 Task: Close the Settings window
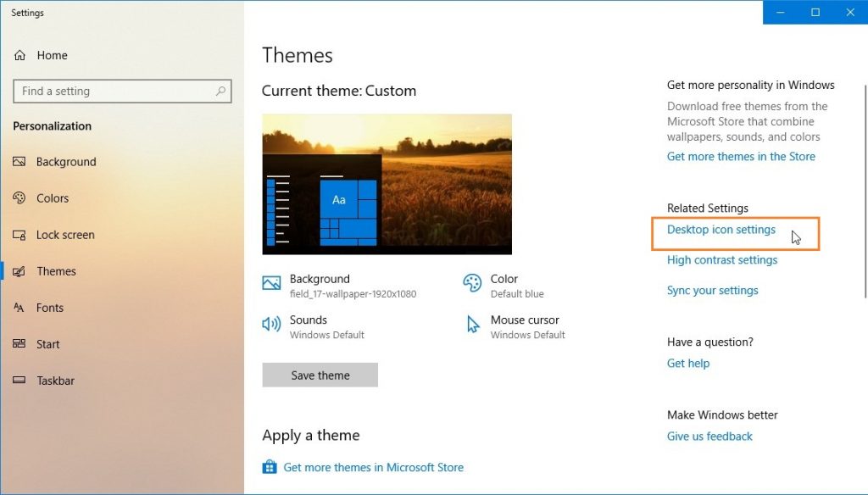850,12
